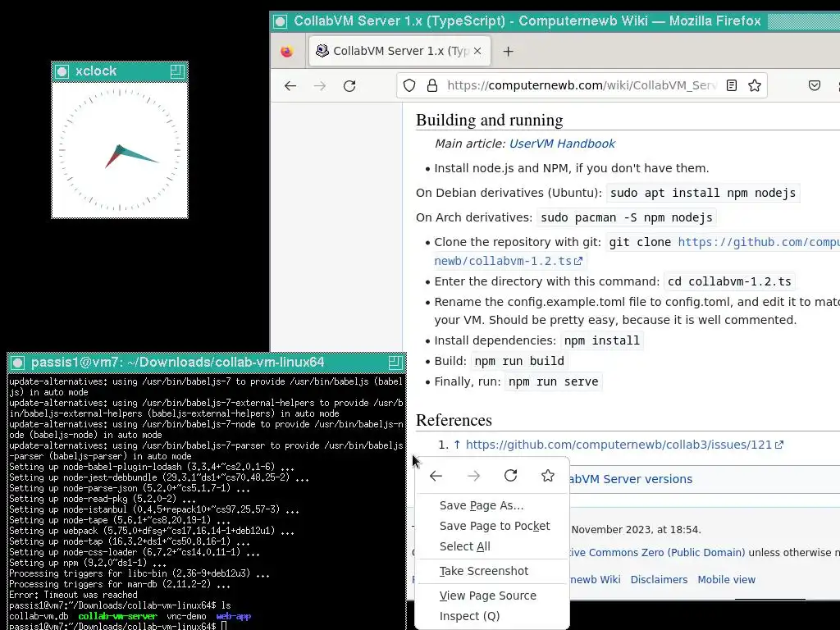Image resolution: width=840 pixels, height=630 pixels.
Task: Click 'collab-vm.db' in terminal ls output
Action: [39, 616]
